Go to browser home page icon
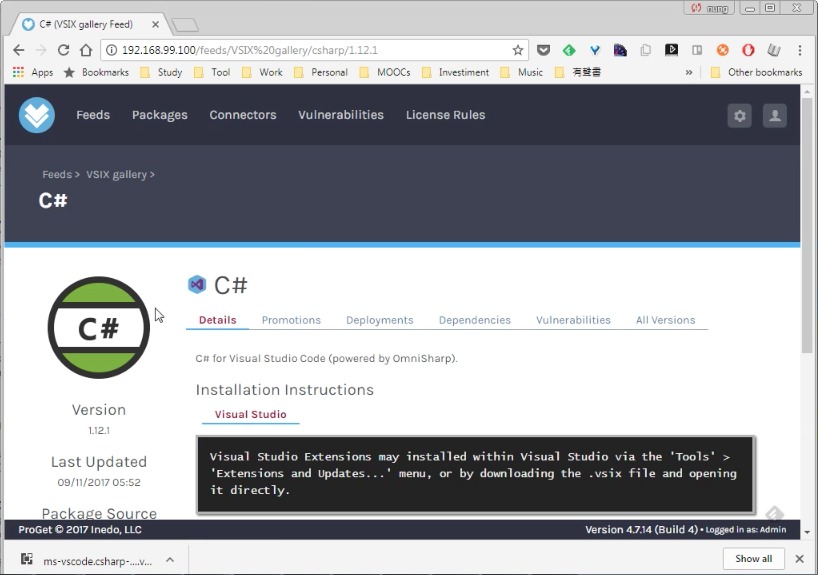The width and height of the screenshot is (818, 575). coord(86,50)
